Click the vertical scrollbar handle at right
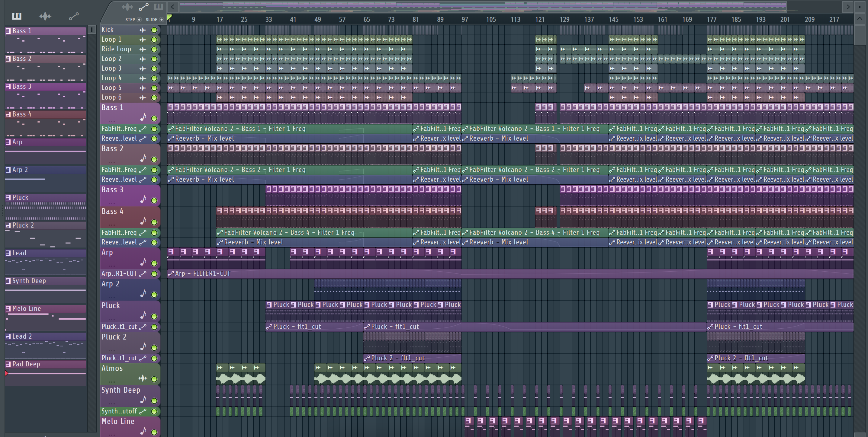Image resolution: width=868 pixels, height=437 pixels. [x=860, y=35]
